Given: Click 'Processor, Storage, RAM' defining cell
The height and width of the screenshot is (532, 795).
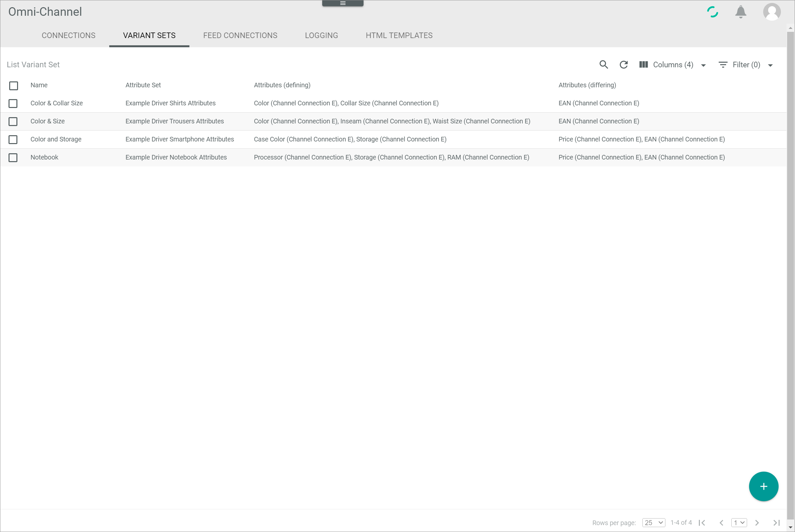Looking at the screenshot, I should [391, 158].
